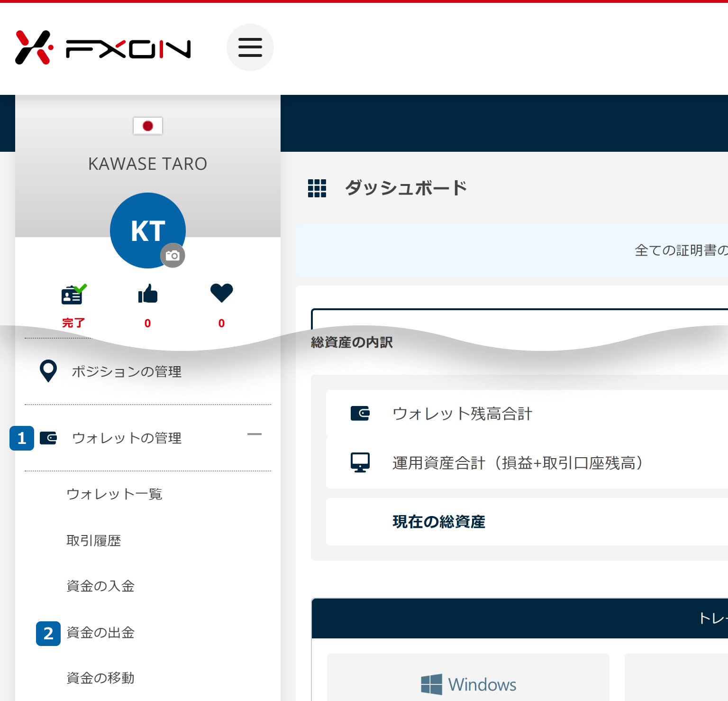Click the thumbs-up icon

click(x=148, y=294)
